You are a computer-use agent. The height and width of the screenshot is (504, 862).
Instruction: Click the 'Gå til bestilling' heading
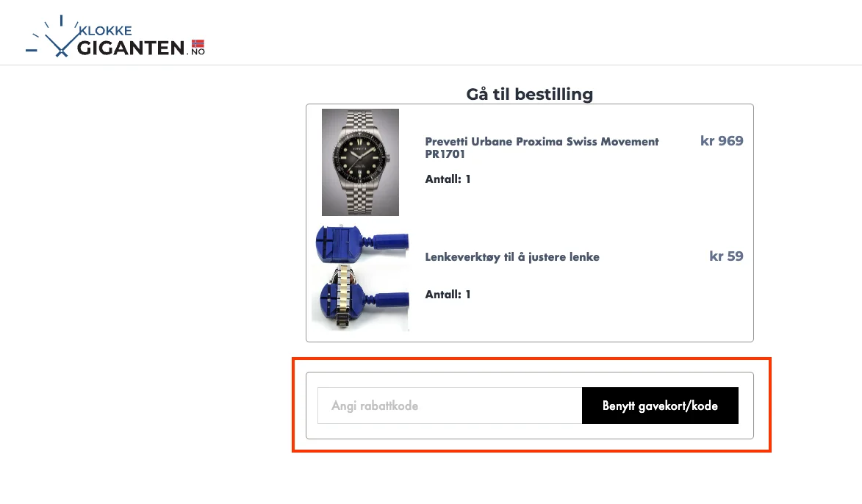(529, 94)
